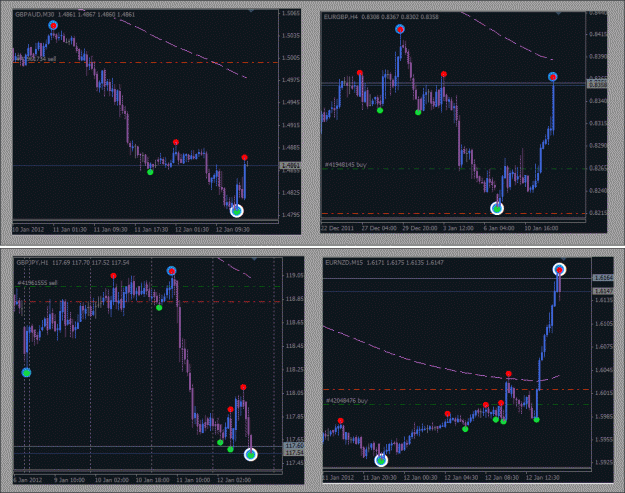This screenshot has width=625, height=493.
Task: Click highlighted current price tag on EURGBP scale
Action: coord(597,84)
